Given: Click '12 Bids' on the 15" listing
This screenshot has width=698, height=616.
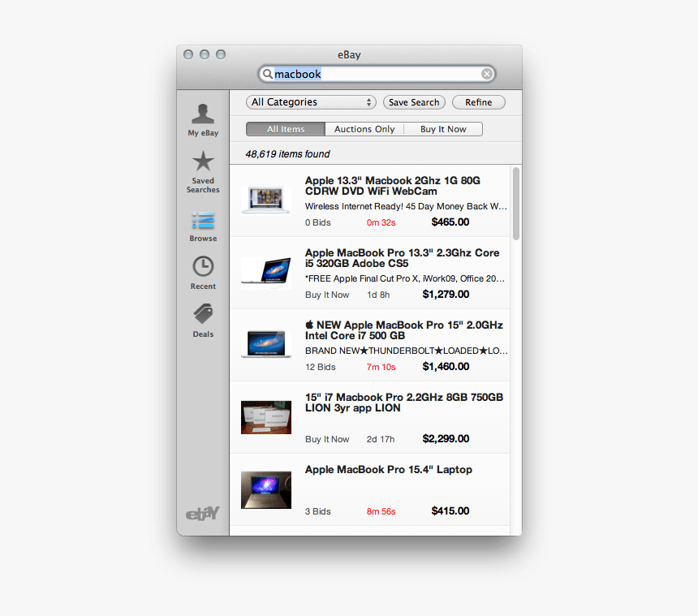Looking at the screenshot, I should [321, 367].
